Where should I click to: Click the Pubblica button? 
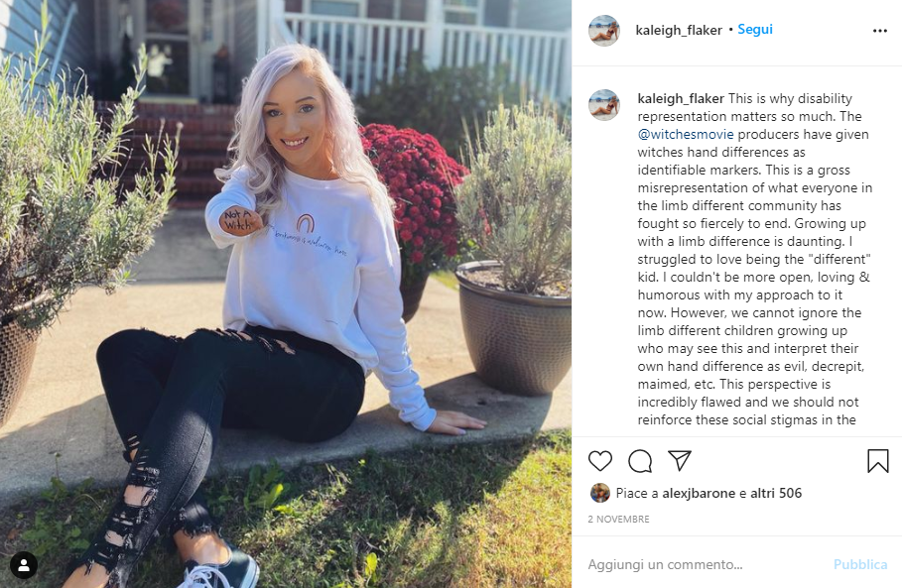pos(860,564)
